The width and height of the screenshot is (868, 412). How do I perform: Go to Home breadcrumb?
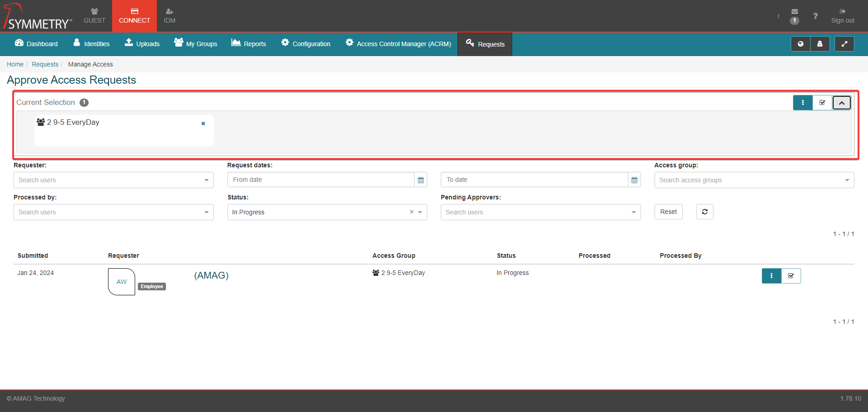[15, 64]
